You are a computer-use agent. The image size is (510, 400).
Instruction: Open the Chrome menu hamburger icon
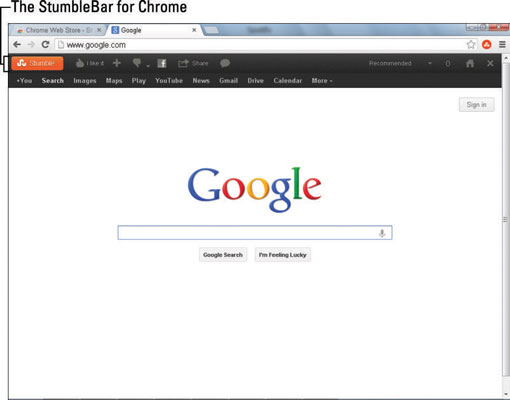pyautogui.click(x=502, y=44)
